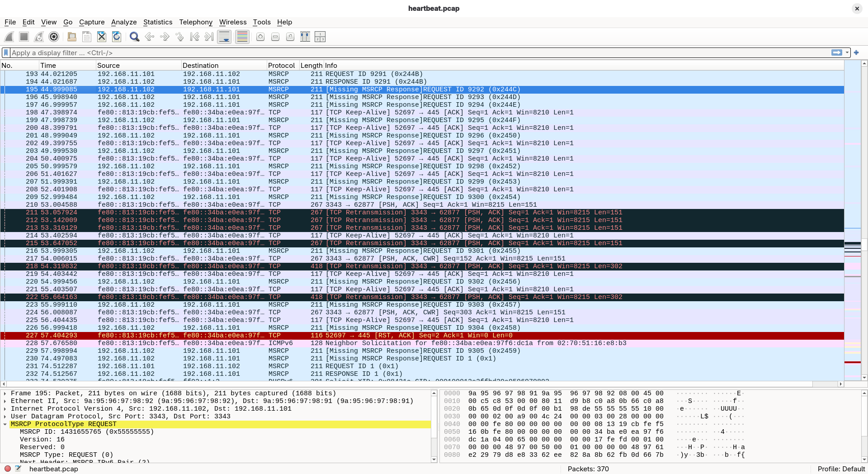Open the display filter history dropdown arrow
The image size is (868, 474).
click(x=847, y=53)
